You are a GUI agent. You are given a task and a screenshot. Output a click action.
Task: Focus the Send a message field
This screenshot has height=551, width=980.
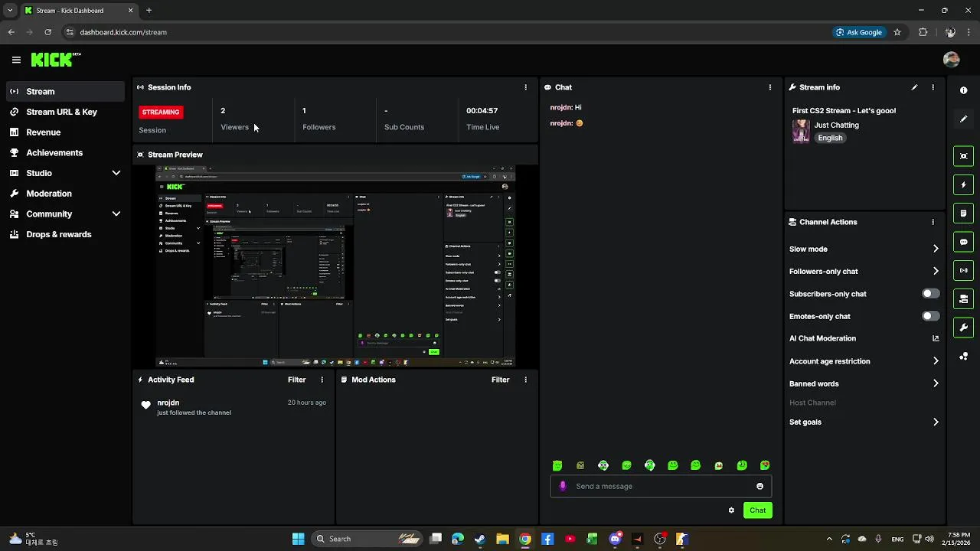pos(661,486)
